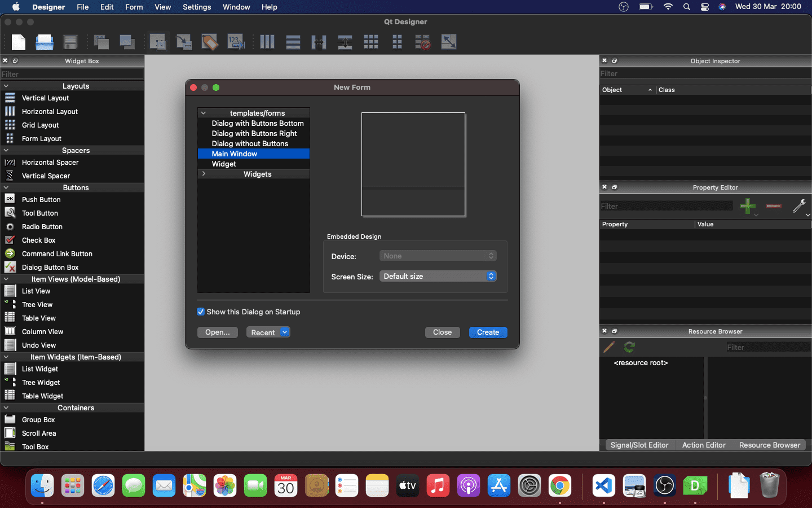Click the Lay Out Vertically toolbar icon
Image resolution: width=812 pixels, height=508 pixels.
(x=293, y=42)
